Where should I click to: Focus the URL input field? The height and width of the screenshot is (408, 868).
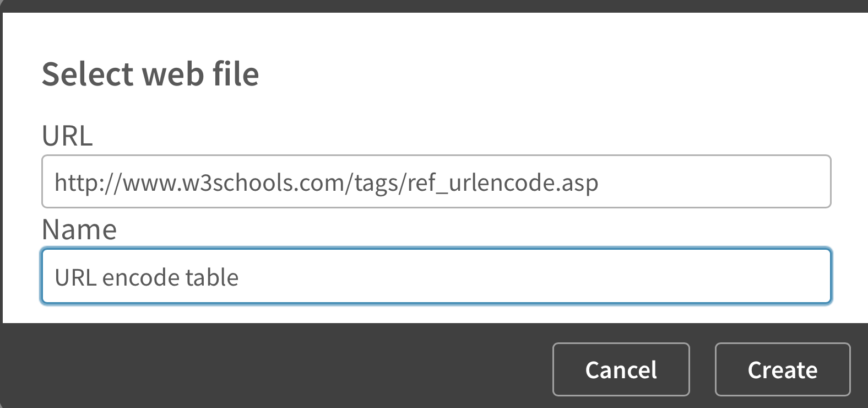[x=435, y=182]
